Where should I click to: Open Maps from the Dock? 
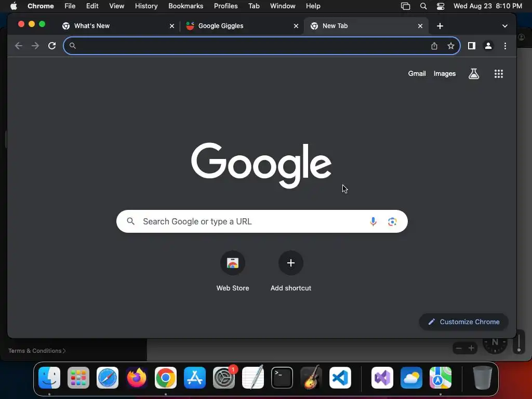(x=441, y=378)
